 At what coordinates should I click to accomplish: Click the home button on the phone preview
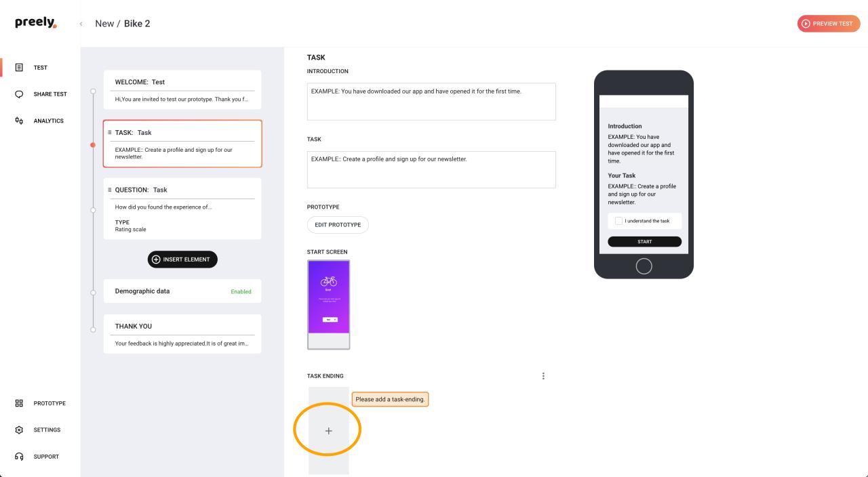(x=644, y=266)
